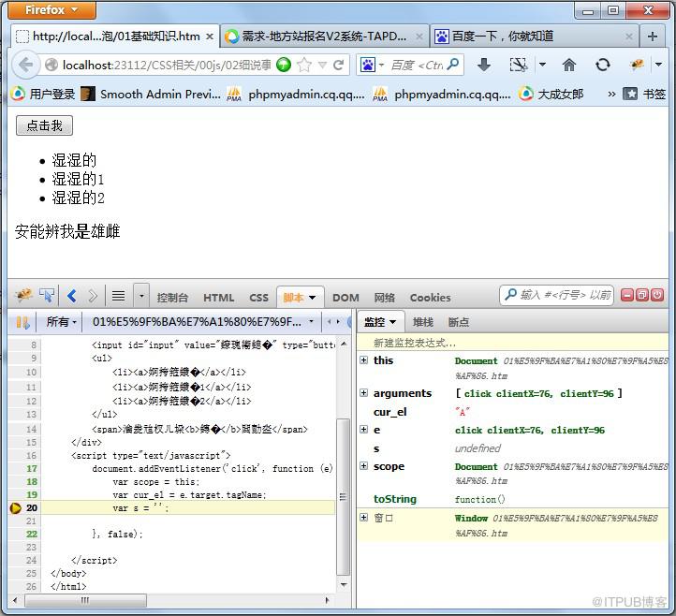This screenshot has width=676, height=616.
Task: Click the 湿湿的1 list item
Action: pyautogui.click(x=78, y=179)
